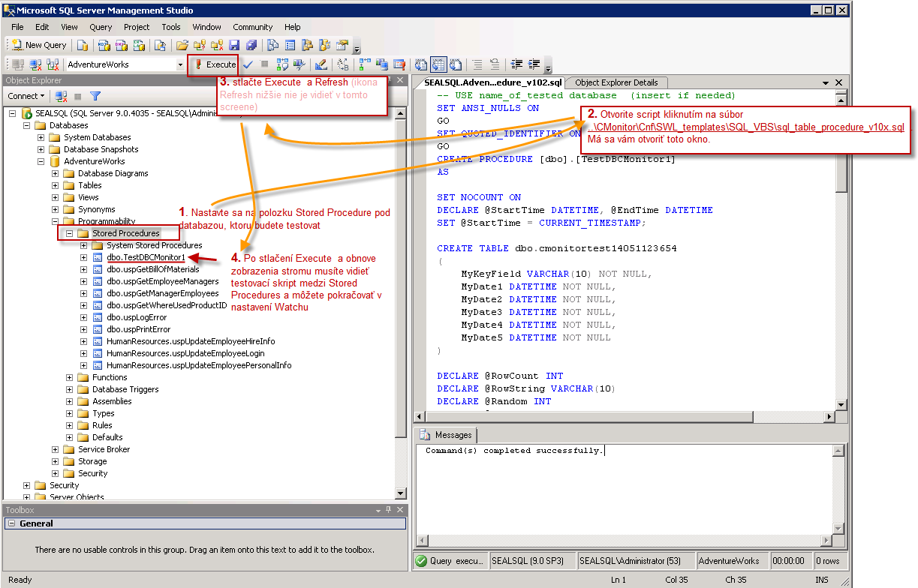Collapse the AdventureWorks database node

point(41,161)
